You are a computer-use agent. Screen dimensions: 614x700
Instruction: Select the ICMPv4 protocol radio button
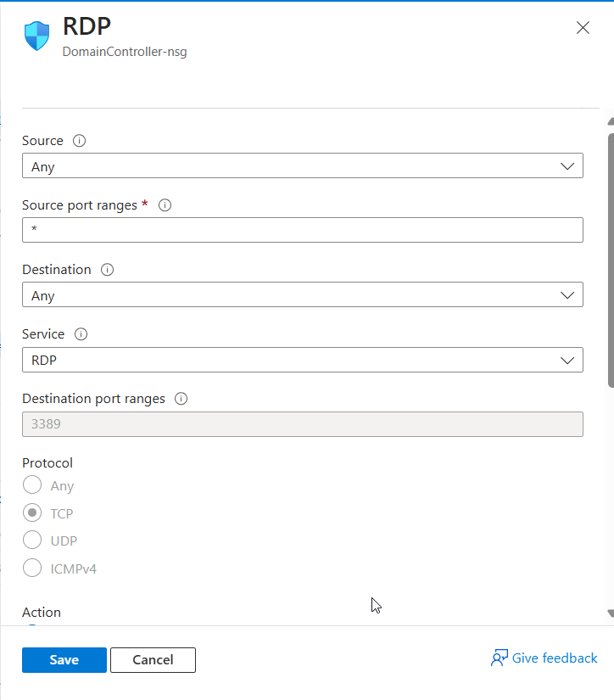pyautogui.click(x=32, y=568)
